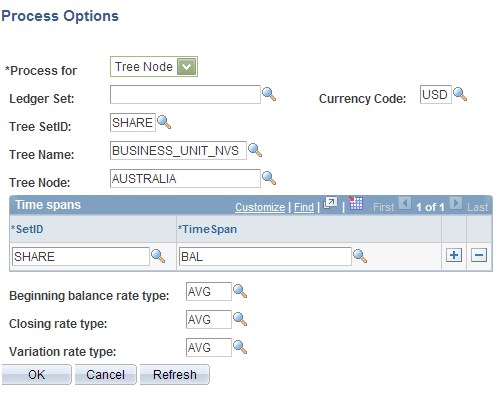Open Variation rate type lookup magnifier
This screenshot has height=396, width=502.
(x=240, y=347)
